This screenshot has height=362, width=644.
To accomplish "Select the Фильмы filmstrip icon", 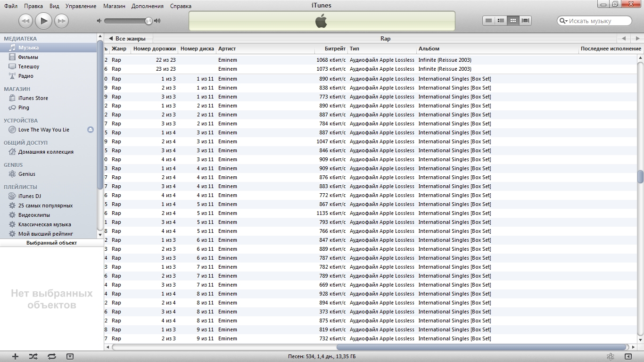I will pos(12,57).
